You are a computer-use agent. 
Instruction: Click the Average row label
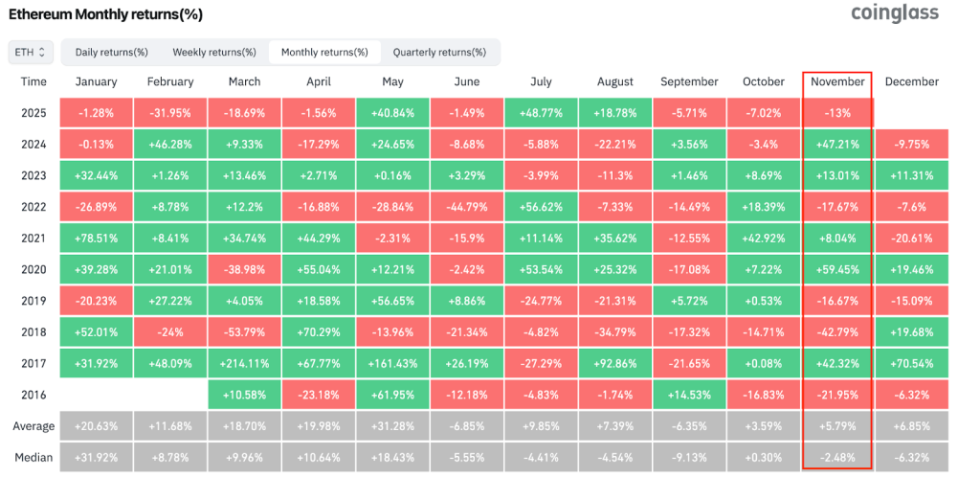point(33,425)
